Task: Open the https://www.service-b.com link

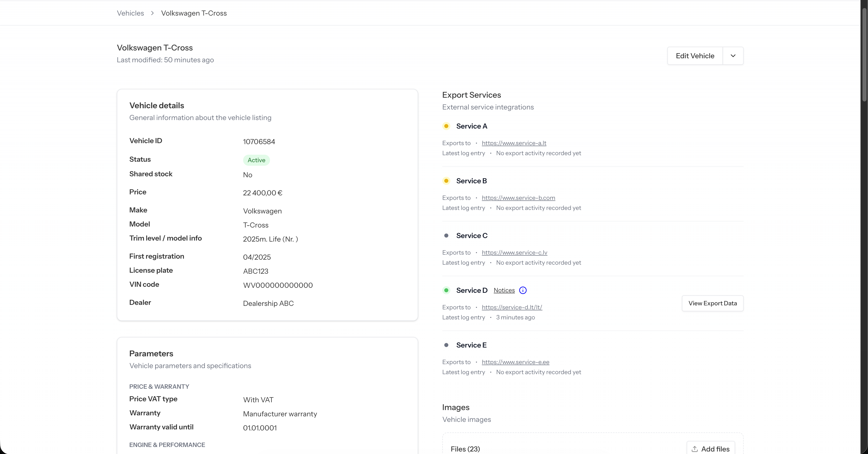Action: click(518, 198)
